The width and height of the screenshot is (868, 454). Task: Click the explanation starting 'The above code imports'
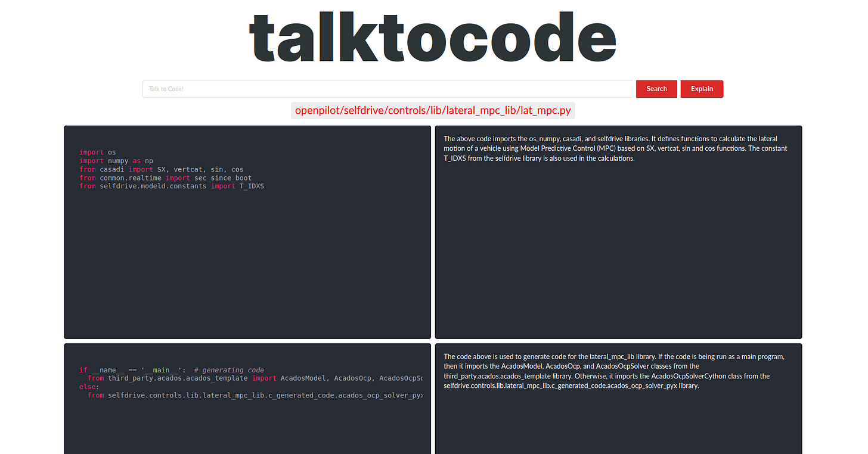(x=616, y=148)
